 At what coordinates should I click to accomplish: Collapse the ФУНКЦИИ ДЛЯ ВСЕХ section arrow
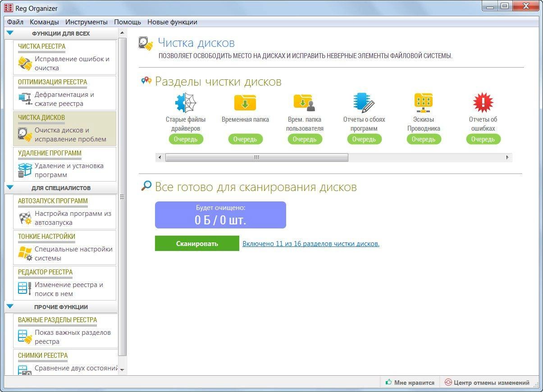10,33
